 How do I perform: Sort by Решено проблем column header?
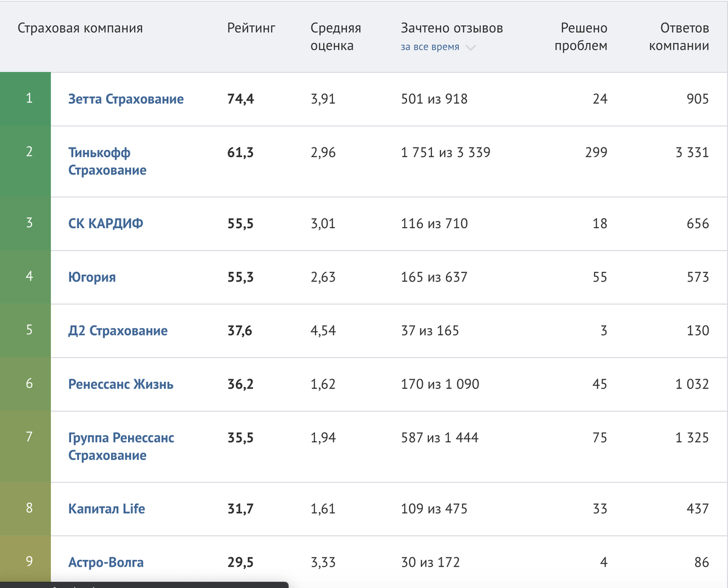[x=581, y=36]
